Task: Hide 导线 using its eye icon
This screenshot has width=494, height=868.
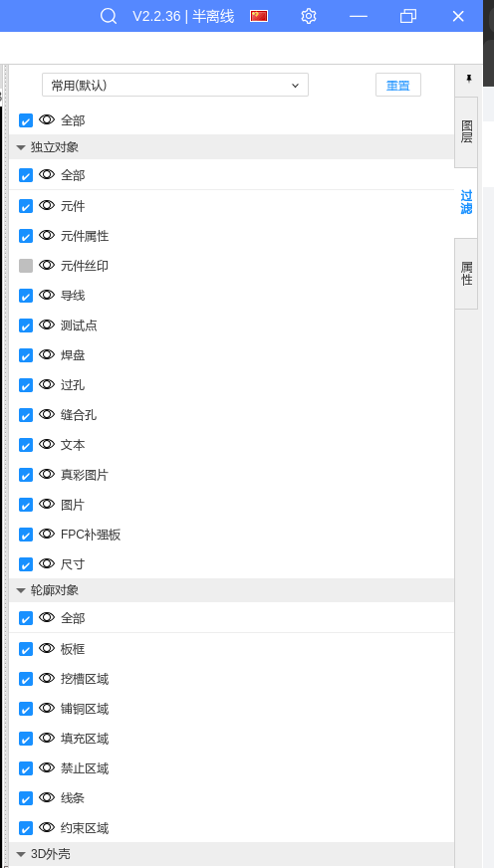Action: point(47,295)
